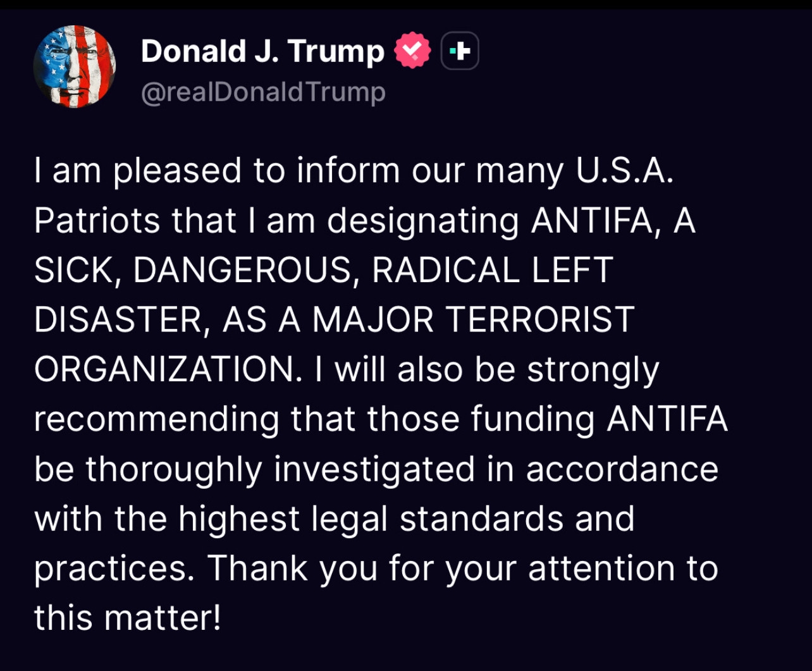Click the word "designating" in the post
Viewport: 812px width, 671px height.
[x=424, y=221]
